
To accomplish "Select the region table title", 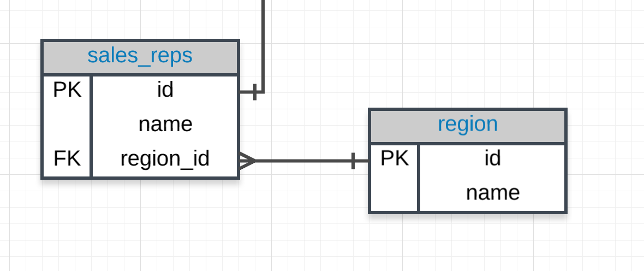I will (x=468, y=124).
